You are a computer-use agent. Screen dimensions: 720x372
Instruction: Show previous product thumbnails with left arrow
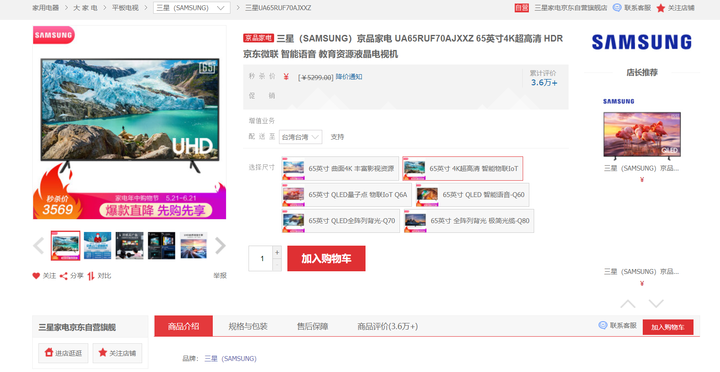(39, 246)
